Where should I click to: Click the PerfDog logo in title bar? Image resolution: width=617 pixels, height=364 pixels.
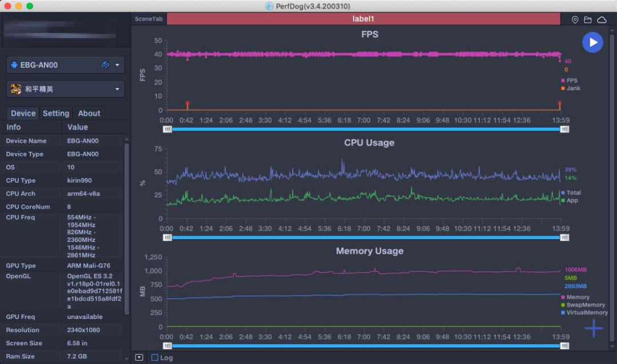point(269,6)
